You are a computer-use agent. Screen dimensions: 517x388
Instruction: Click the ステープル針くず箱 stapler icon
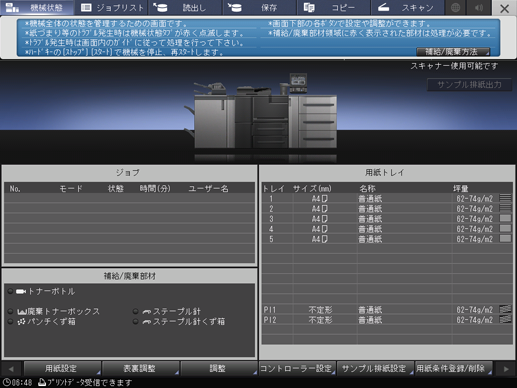pos(147,322)
